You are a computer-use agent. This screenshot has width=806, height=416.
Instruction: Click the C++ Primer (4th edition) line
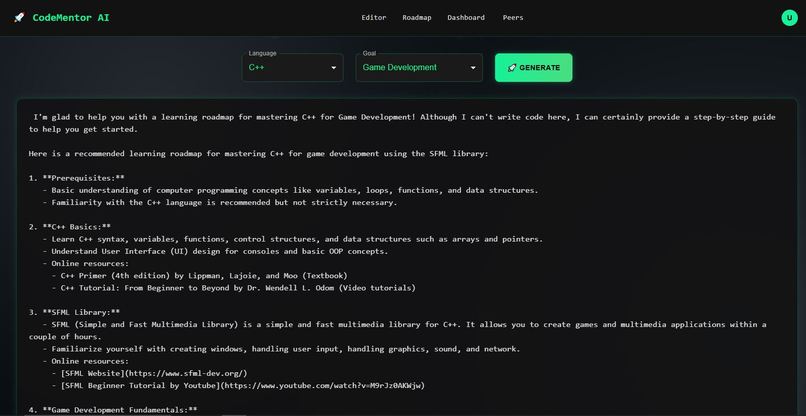point(200,276)
